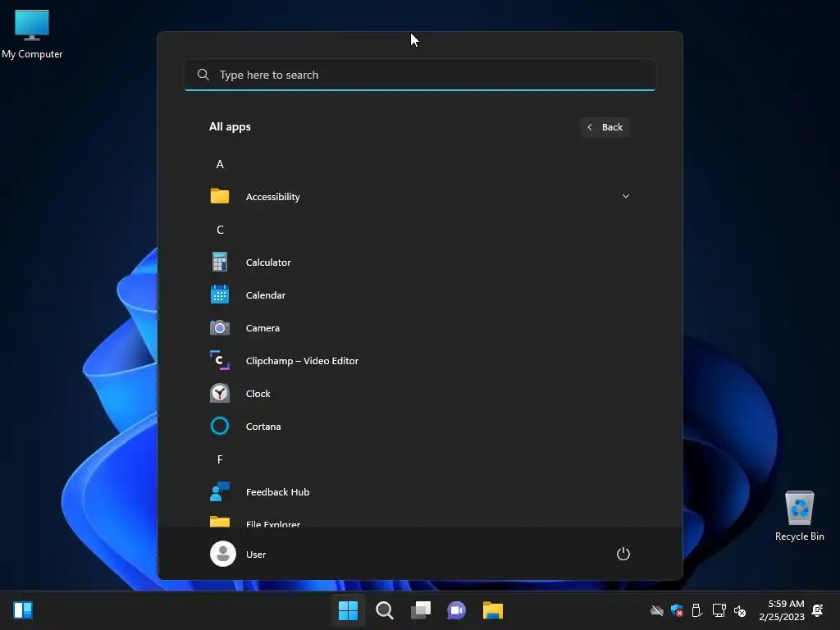Expand the Accessibility folder chevron
This screenshot has height=630, width=840.
click(625, 196)
